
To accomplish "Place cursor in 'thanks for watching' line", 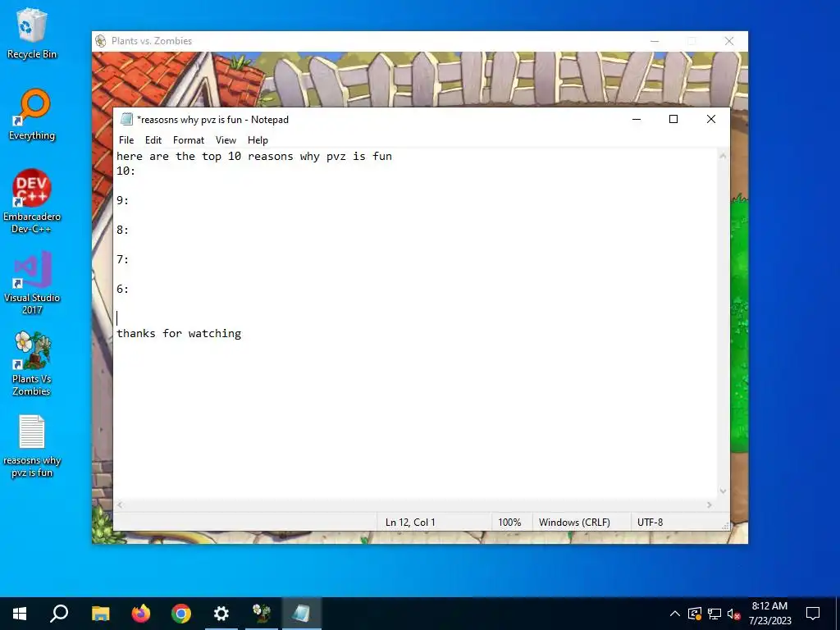I will pos(179,334).
